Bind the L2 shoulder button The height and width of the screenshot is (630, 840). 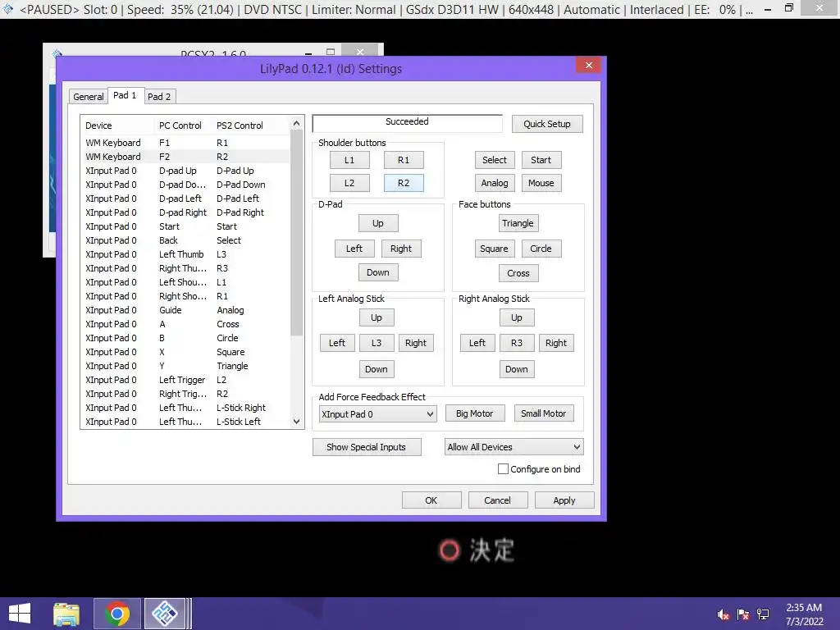(349, 183)
